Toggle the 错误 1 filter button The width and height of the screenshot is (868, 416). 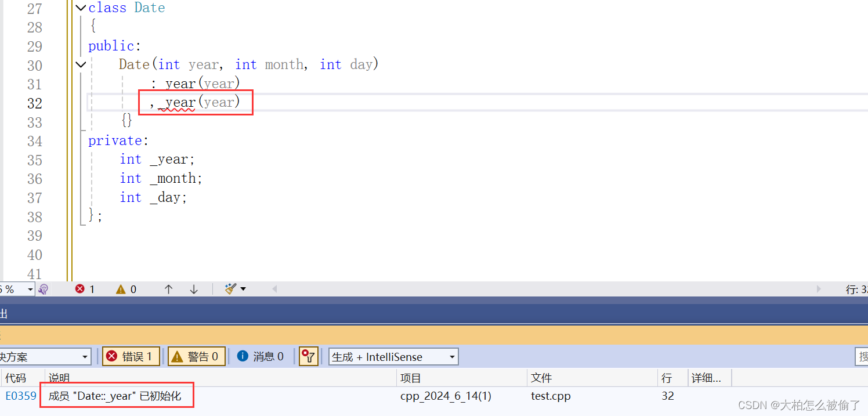(131, 357)
